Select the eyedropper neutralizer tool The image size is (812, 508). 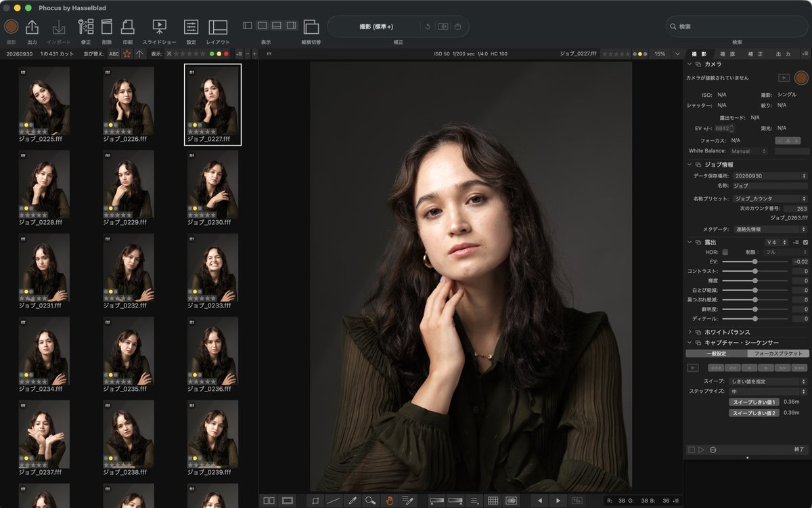(352, 501)
